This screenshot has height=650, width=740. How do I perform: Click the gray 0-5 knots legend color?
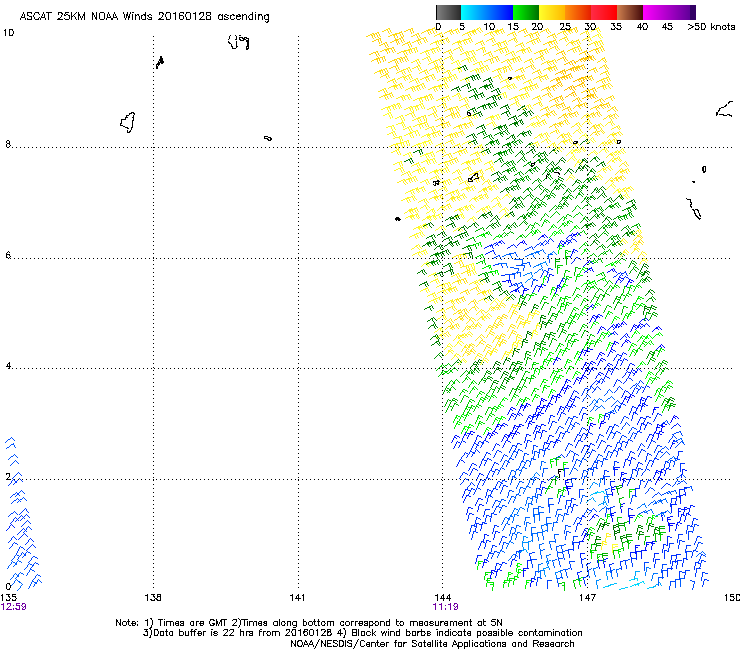click(x=448, y=12)
